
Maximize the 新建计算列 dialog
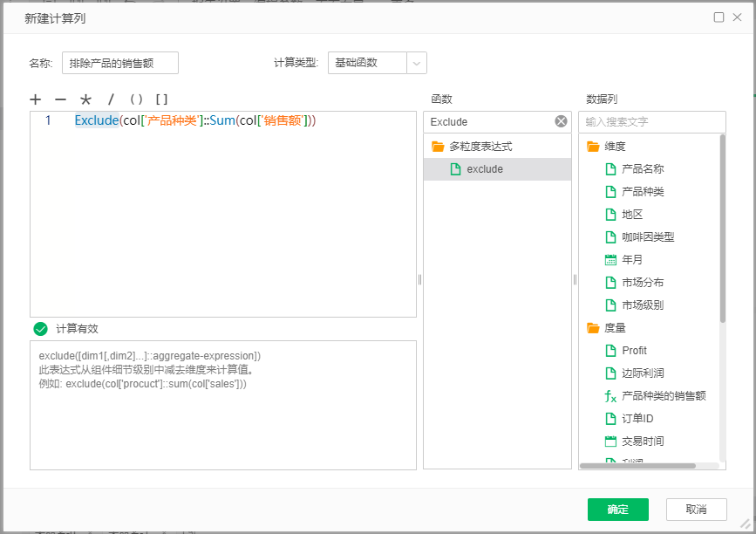(719, 17)
